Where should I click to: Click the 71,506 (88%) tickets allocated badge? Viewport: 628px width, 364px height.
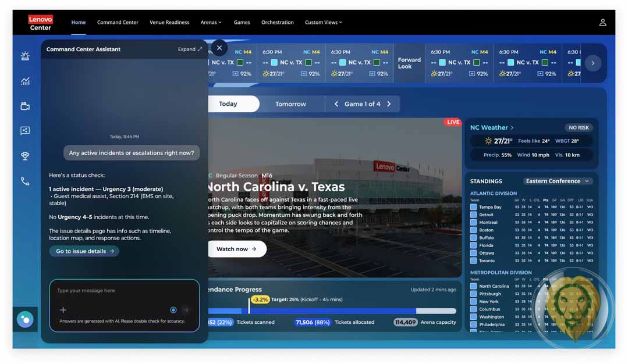point(313,322)
